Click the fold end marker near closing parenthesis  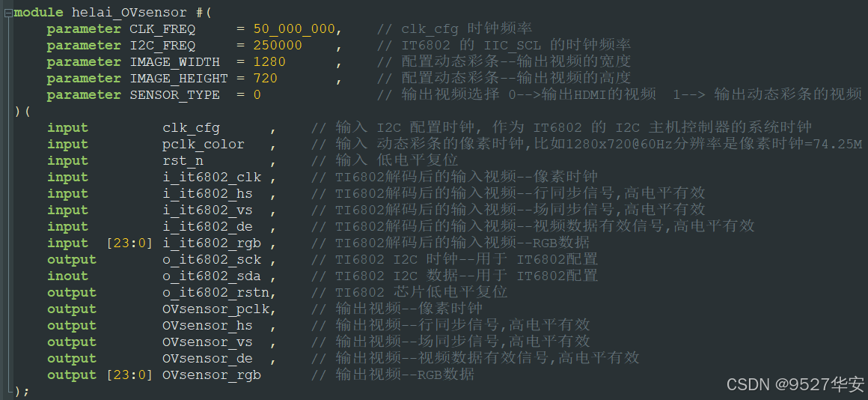coord(8,390)
